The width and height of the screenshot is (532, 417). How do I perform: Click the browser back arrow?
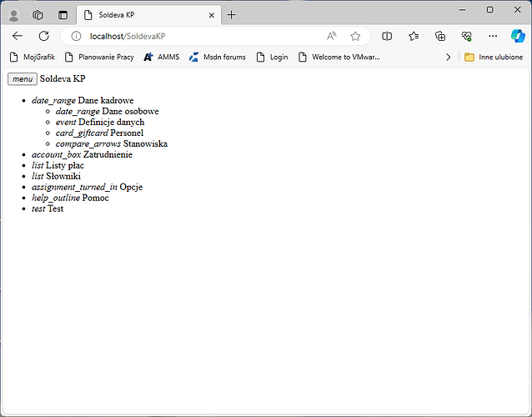[x=18, y=36]
